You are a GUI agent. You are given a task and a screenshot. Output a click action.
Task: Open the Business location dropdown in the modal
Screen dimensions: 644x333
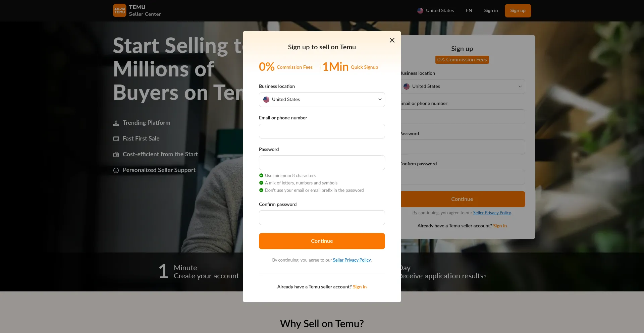(x=322, y=99)
